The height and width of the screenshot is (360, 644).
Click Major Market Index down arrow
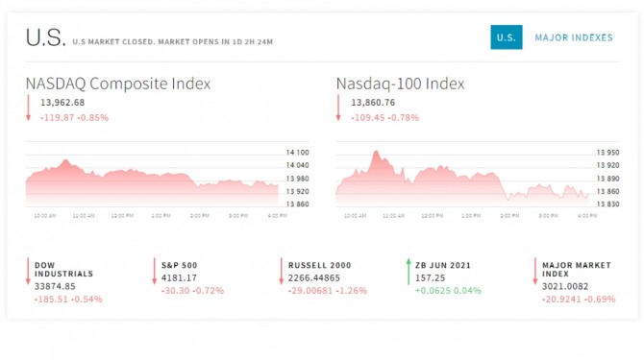pos(535,271)
